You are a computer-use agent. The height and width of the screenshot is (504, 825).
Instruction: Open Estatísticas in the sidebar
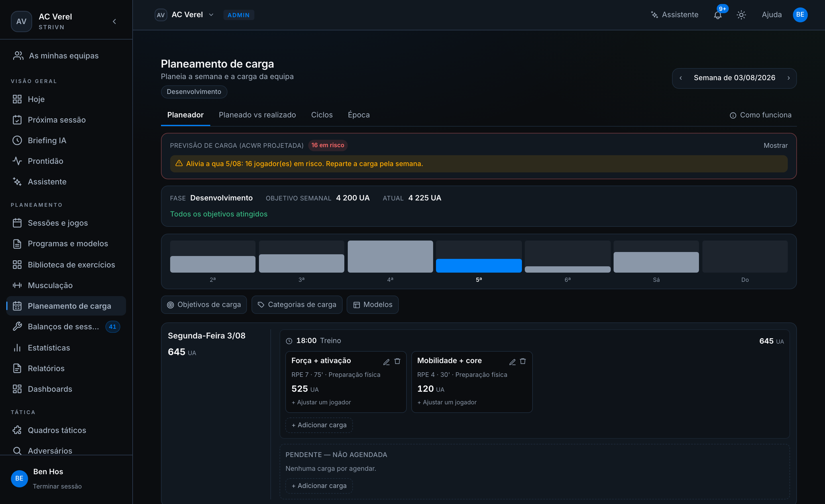coord(66,348)
